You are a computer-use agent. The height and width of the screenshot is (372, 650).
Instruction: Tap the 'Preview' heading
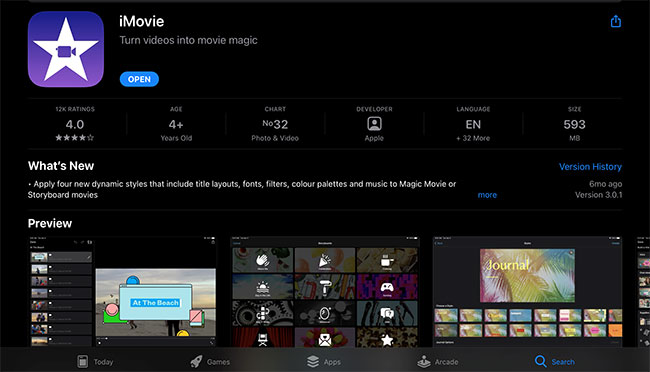coord(50,224)
